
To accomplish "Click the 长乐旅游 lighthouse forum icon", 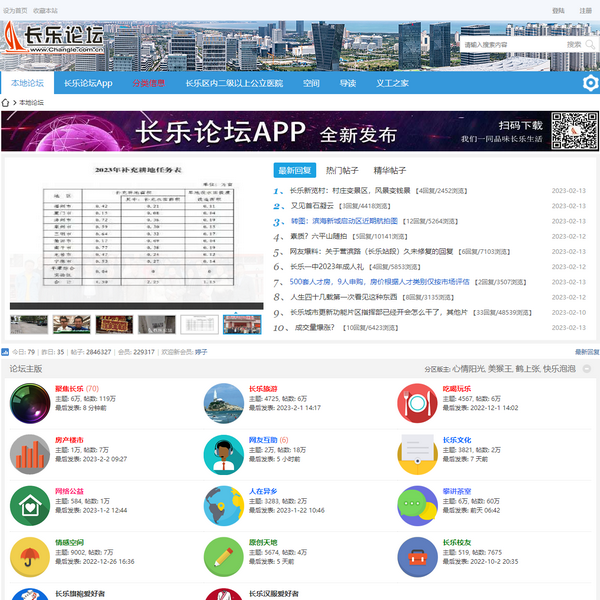I will (224, 403).
